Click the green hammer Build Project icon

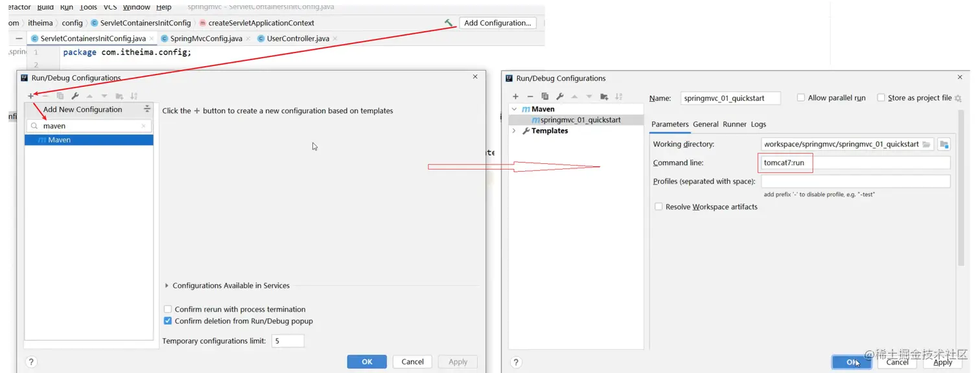click(x=449, y=23)
